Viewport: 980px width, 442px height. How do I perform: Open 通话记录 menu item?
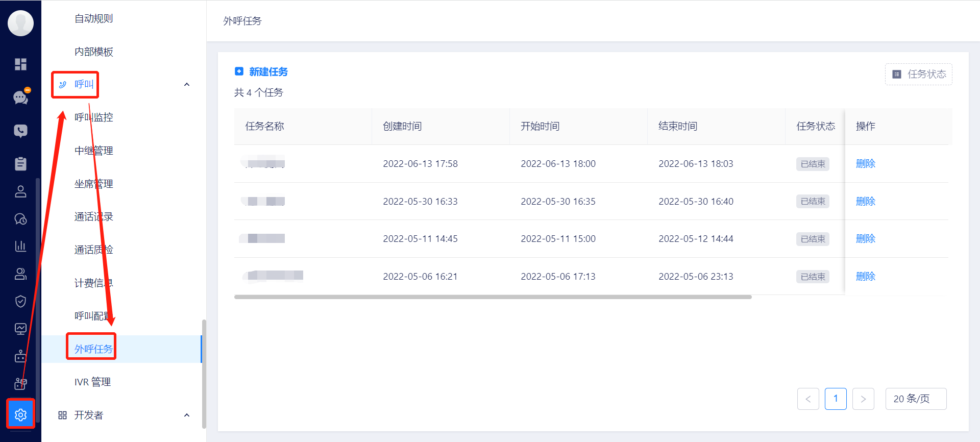(x=93, y=217)
